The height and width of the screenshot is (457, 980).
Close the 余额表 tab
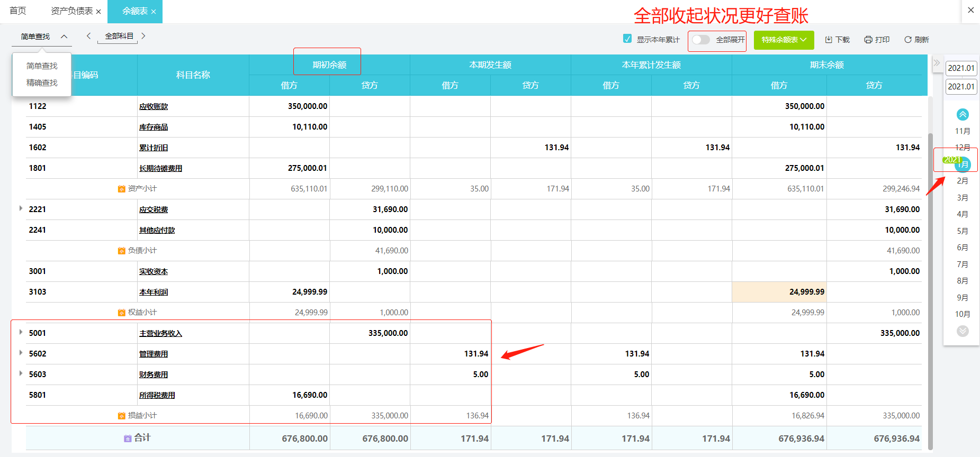(x=154, y=12)
